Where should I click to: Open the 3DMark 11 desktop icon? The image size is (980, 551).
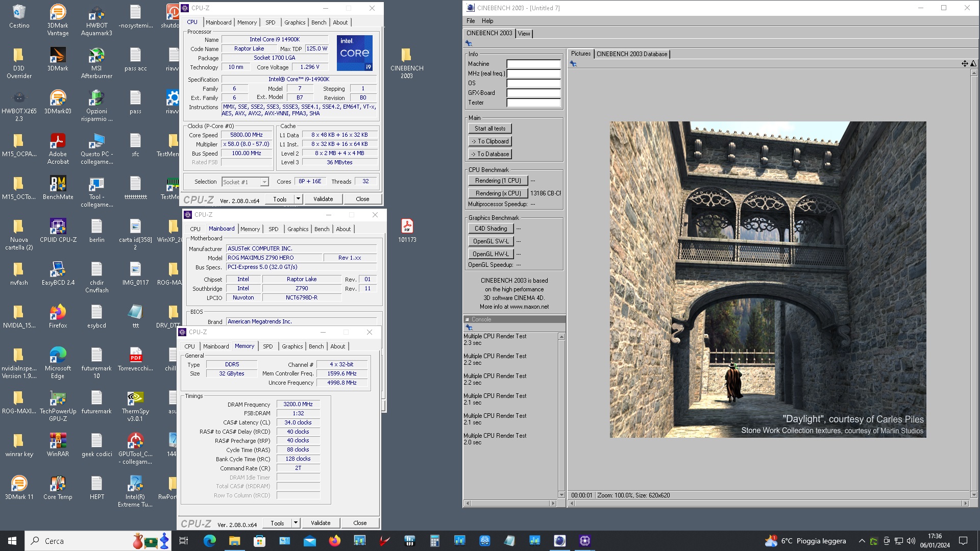pos(19,488)
